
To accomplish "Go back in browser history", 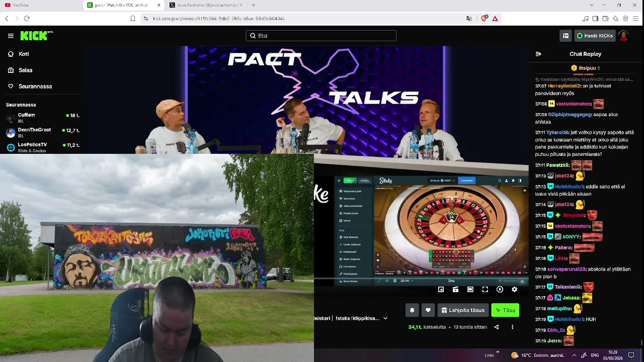I will (7, 19).
